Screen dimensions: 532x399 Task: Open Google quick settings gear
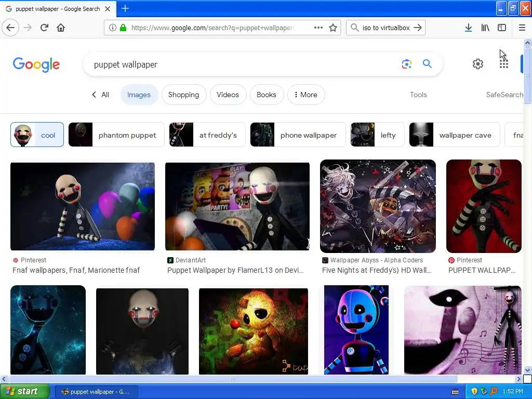click(478, 64)
